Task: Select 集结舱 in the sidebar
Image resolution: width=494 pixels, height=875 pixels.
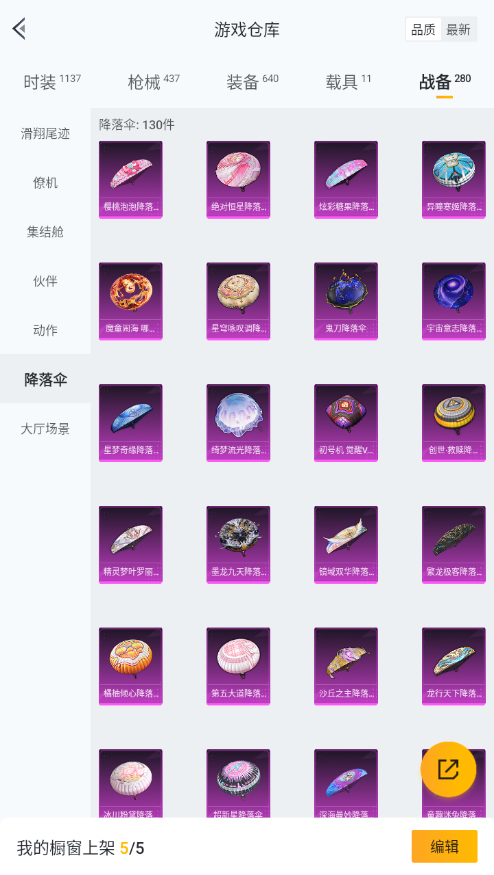Action: [x=45, y=232]
